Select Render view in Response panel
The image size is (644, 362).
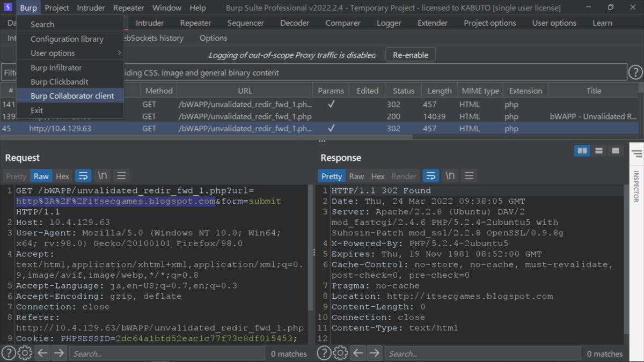(404, 176)
